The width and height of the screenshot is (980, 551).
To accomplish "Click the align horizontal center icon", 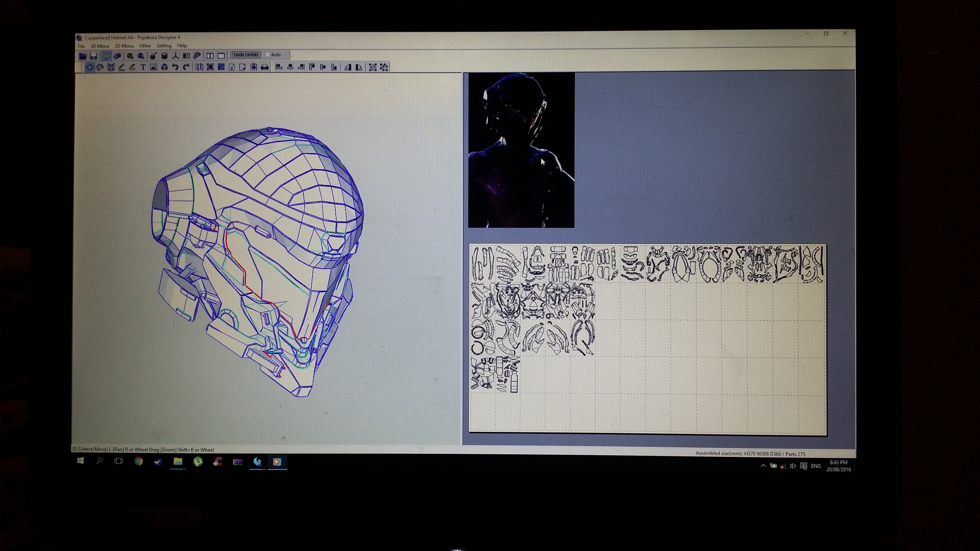I will pyautogui.click(x=290, y=67).
